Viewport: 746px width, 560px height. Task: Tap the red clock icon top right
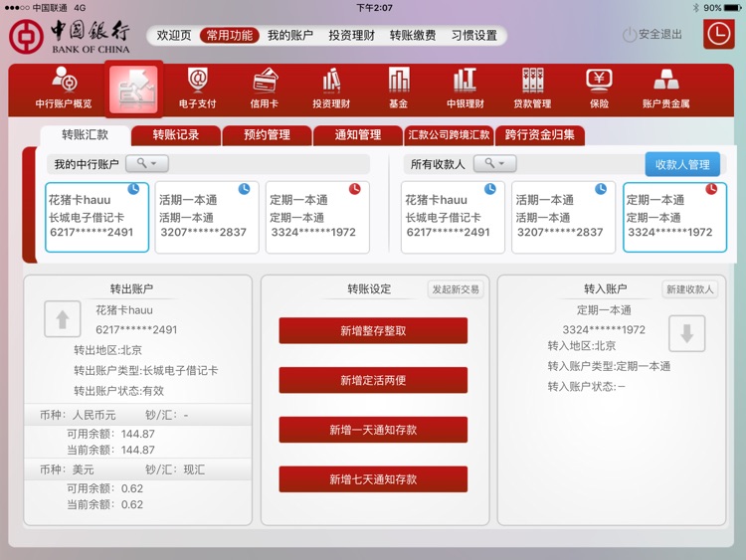point(718,34)
